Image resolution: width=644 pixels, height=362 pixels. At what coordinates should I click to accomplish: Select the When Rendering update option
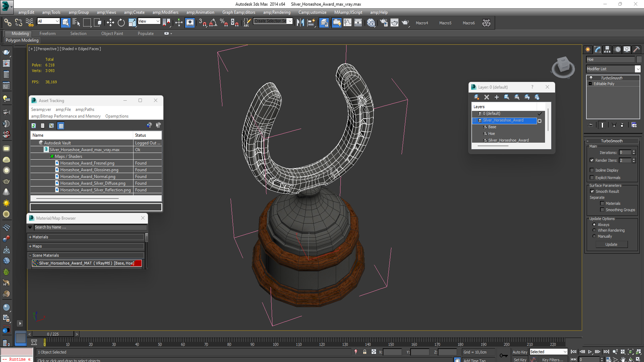(594, 230)
